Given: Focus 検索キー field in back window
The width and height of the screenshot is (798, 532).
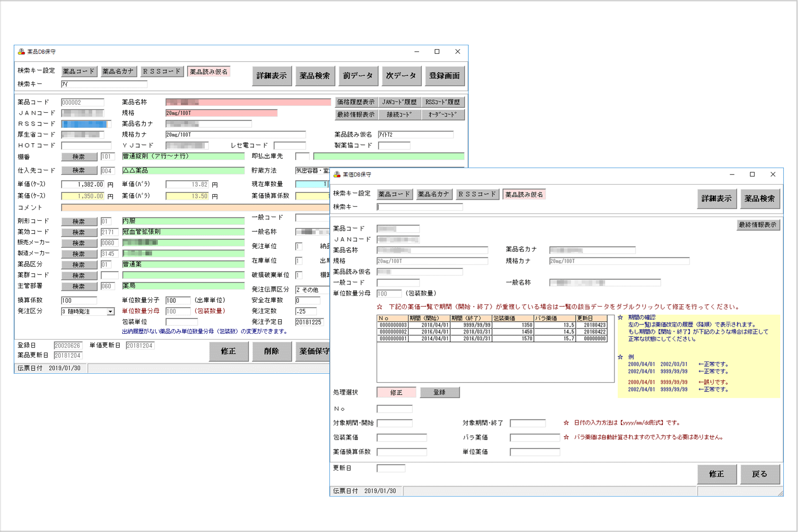Looking at the screenshot, I should (104, 84).
